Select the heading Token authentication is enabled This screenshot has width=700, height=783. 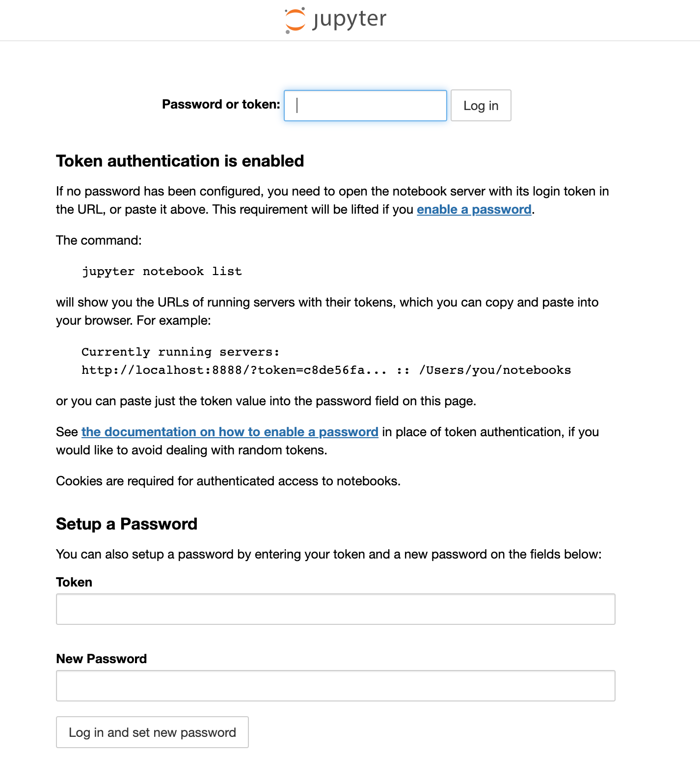pos(180,161)
